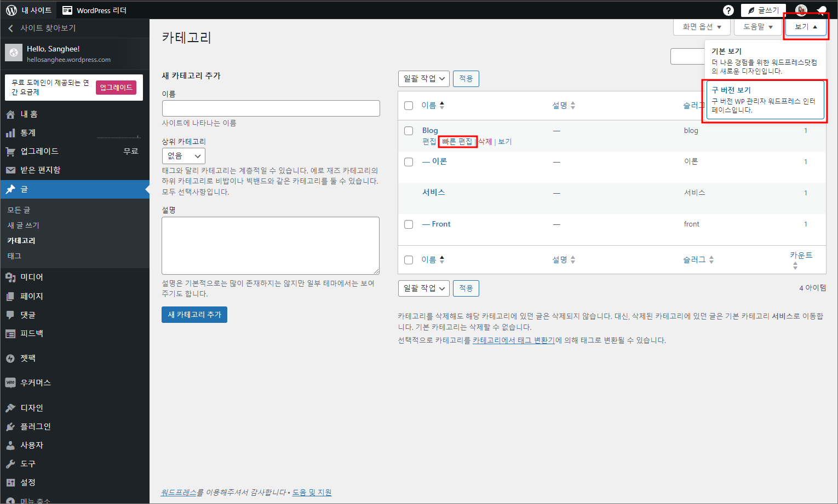Click the pink 업그레이드 button
This screenshot has height=504, width=838.
(116, 88)
